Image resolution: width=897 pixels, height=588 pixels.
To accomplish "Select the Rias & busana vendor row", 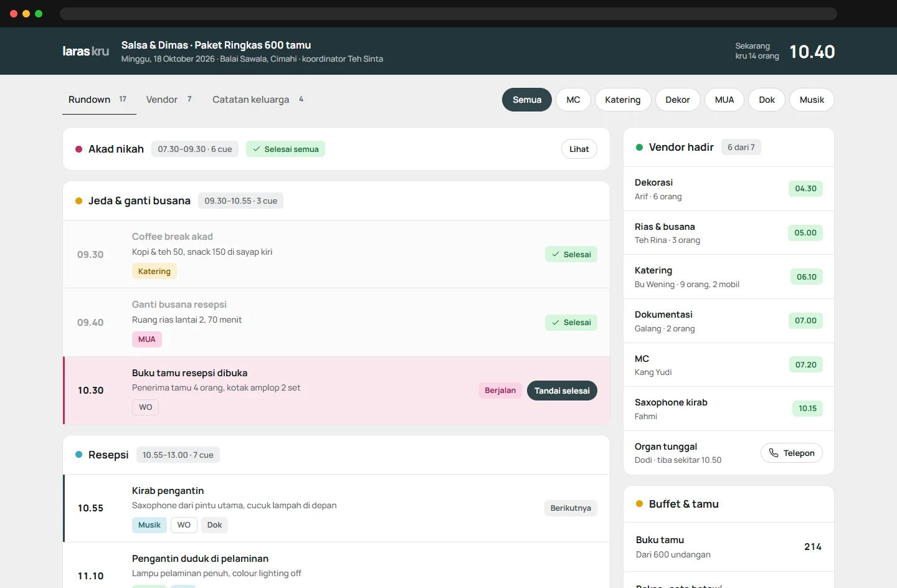I will [x=729, y=233].
